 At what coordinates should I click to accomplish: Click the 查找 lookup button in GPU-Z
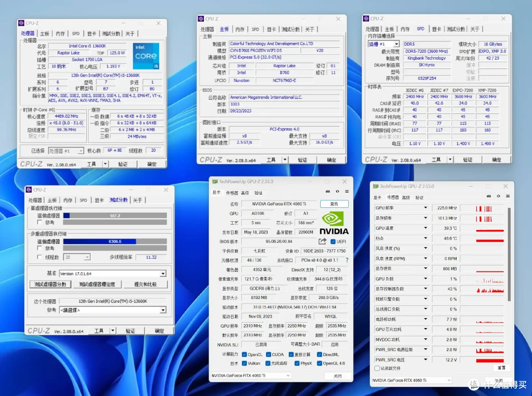pyautogui.click(x=334, y=204)
